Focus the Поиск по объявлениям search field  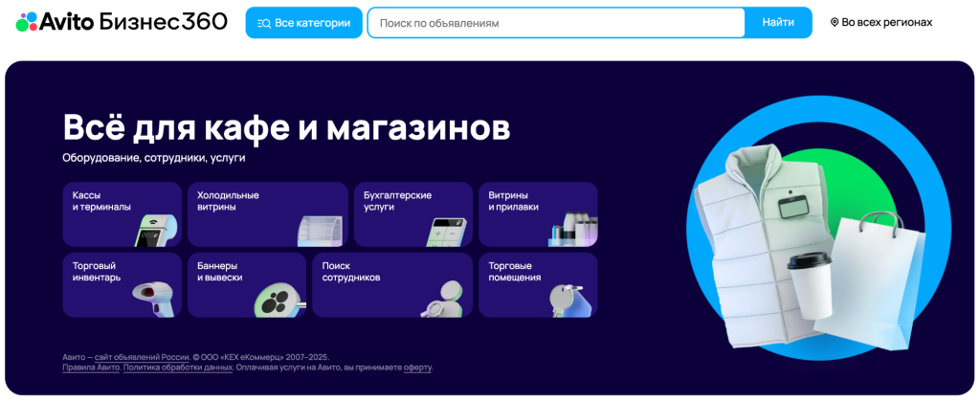[556, 23]
